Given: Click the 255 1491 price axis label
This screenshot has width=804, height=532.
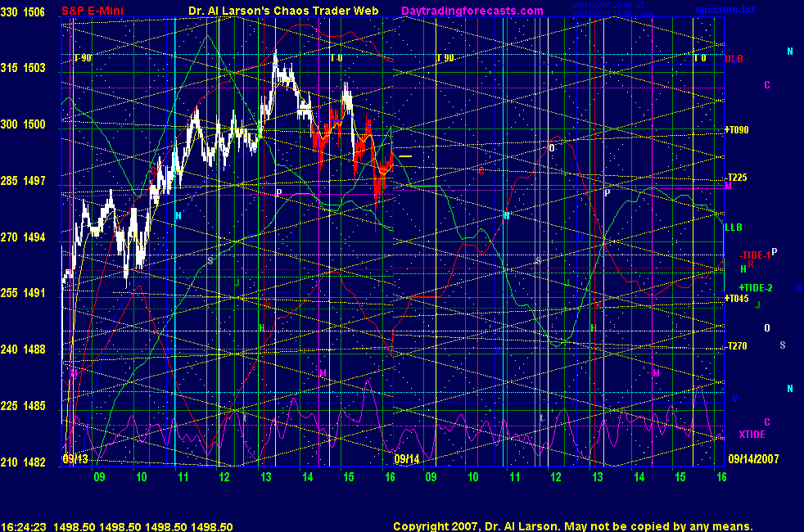Looking at the screenshot, I should tap(23, 293).
